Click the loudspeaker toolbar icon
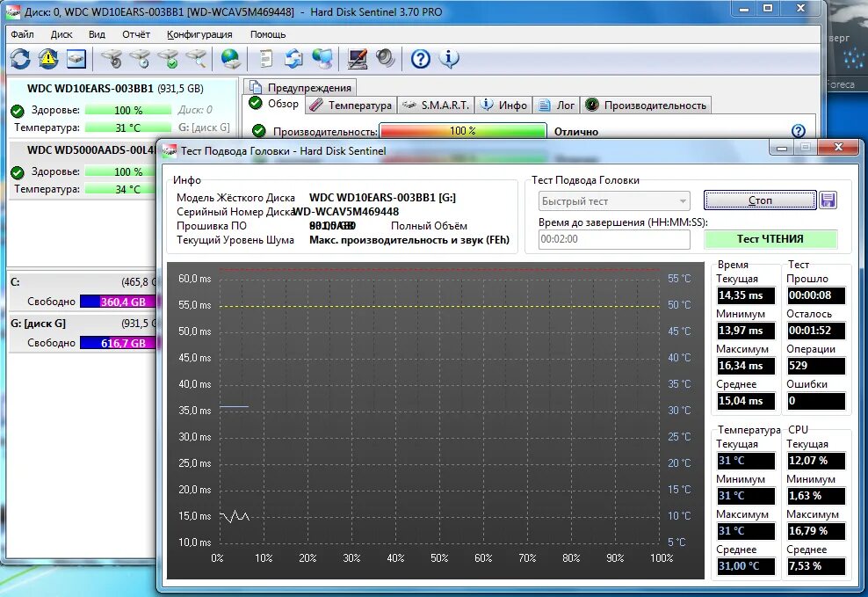868x597 pixels. pos(386,58)
